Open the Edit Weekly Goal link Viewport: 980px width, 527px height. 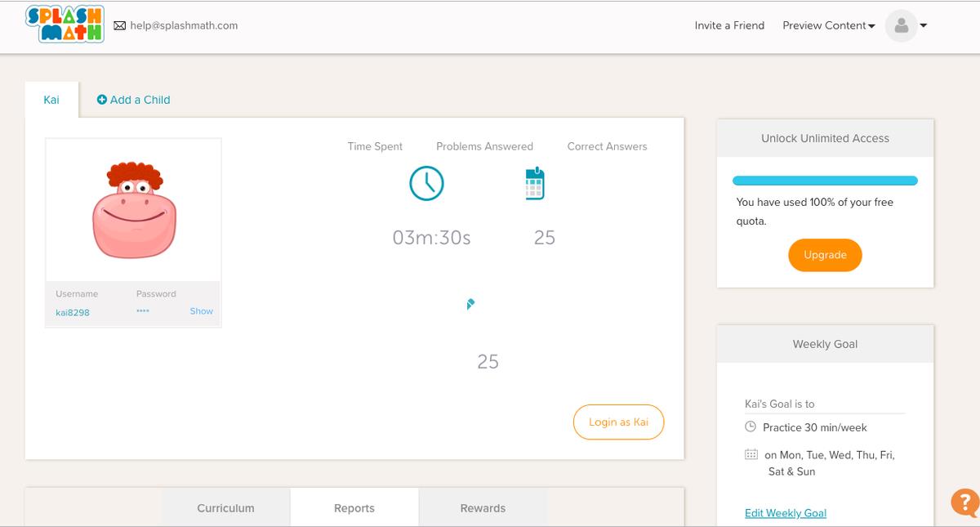[785, 513]
